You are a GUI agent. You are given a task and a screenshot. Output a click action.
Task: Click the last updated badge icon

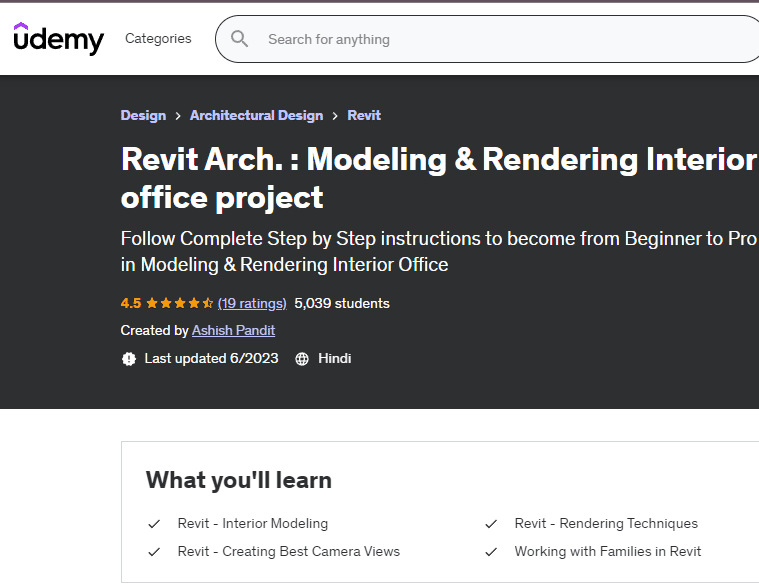(x=129, y=358)
